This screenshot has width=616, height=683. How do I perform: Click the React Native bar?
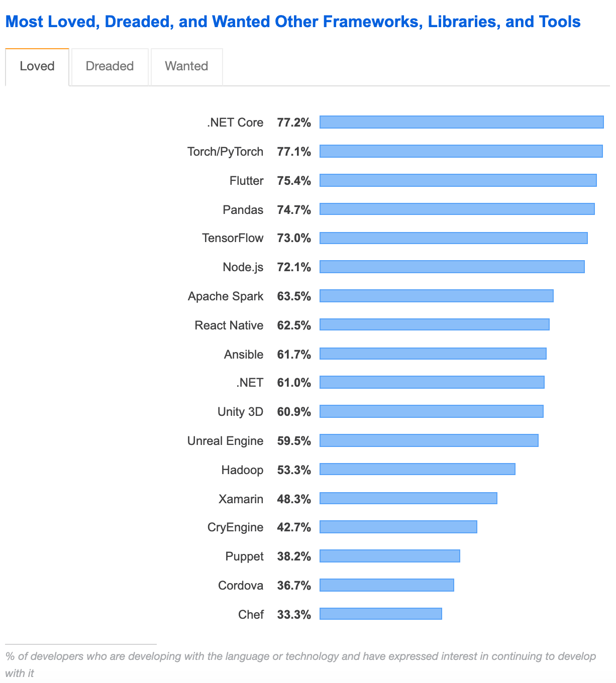(x=434, y=324)
